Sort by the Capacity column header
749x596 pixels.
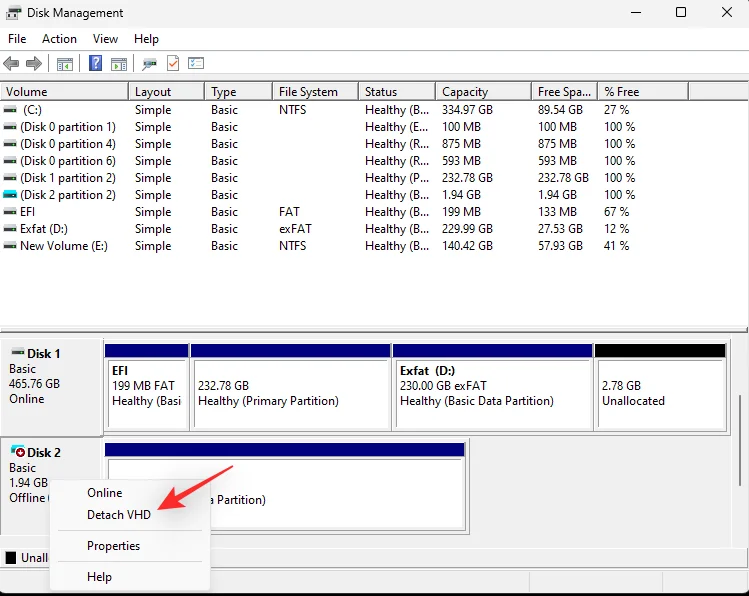point(483,92)
